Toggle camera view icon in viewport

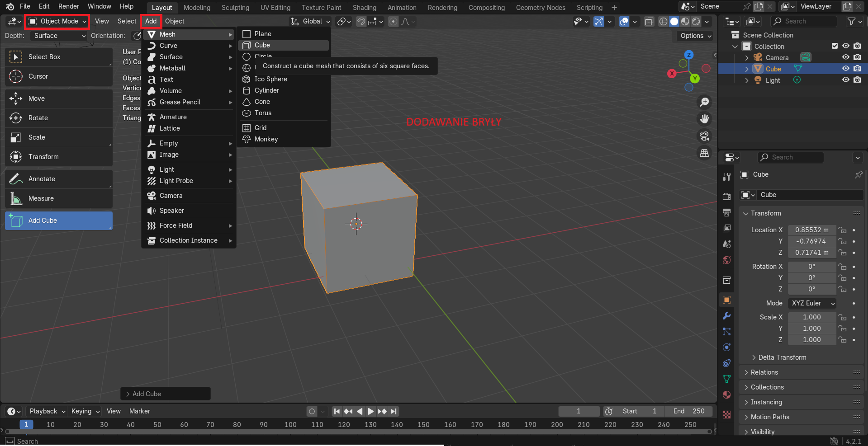(x=704, y=136)
